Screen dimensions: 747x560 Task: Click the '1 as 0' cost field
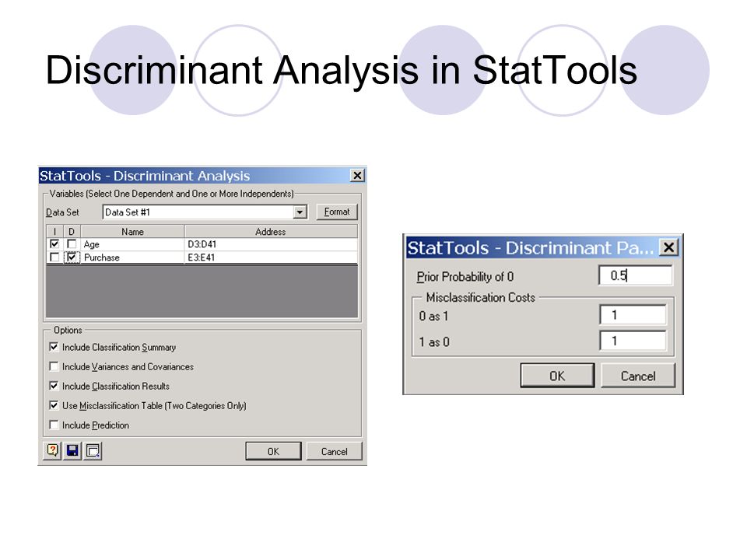click(633, 341)
